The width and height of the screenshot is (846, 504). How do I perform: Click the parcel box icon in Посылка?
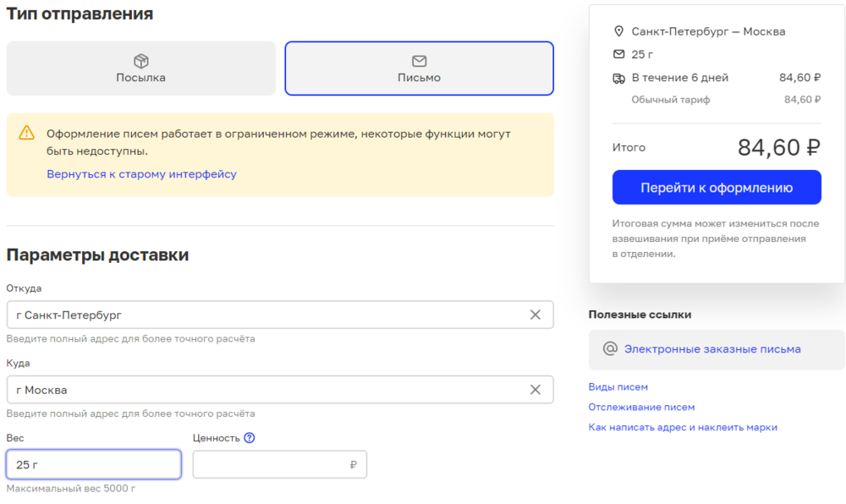141,61
